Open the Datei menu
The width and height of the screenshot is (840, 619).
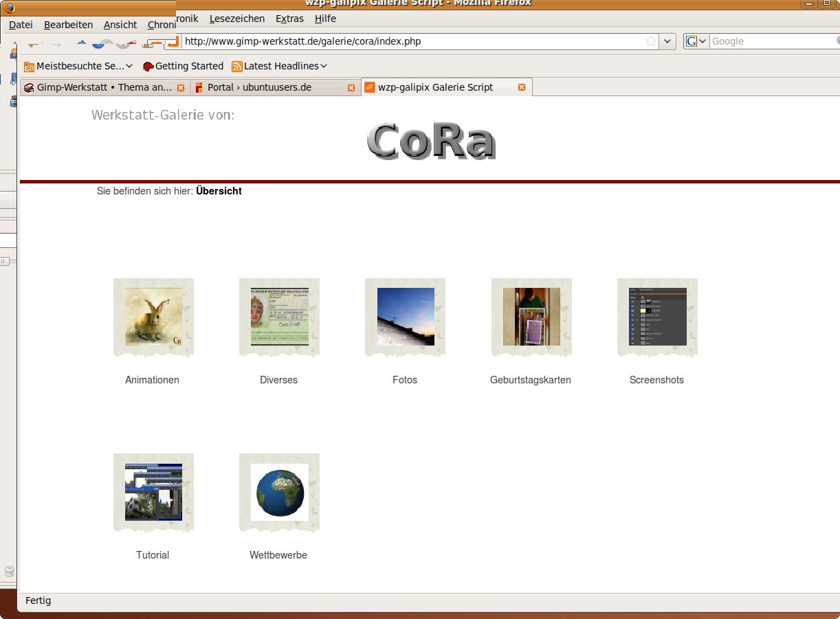pos(21,25)
